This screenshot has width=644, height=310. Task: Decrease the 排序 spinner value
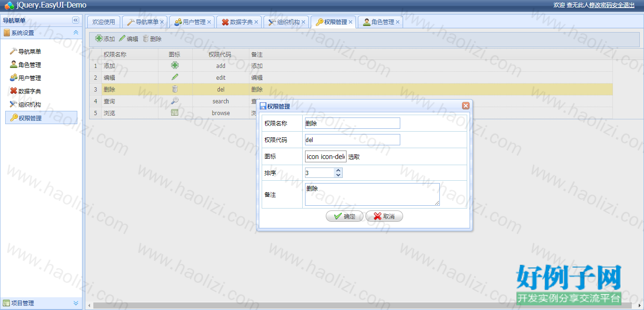(338, 175)
